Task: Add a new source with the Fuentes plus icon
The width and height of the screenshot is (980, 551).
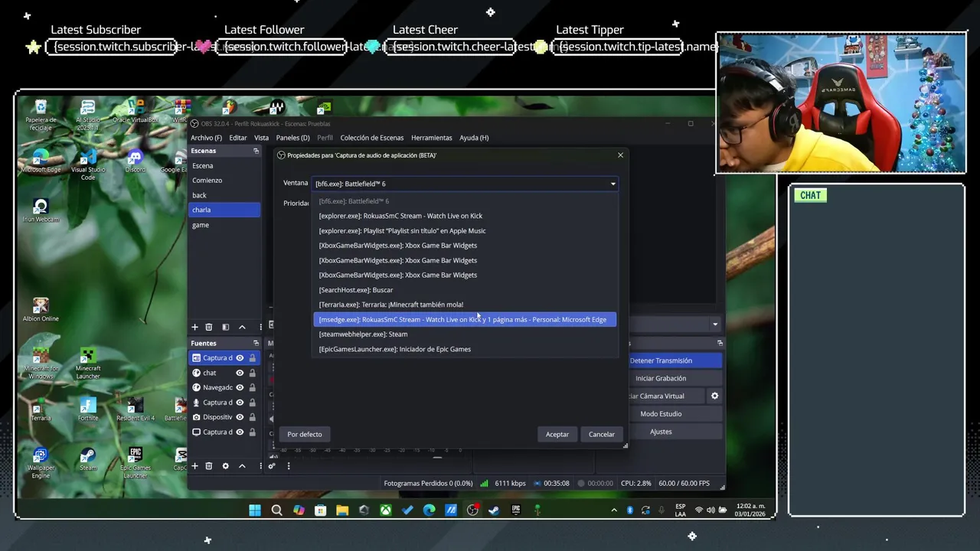Action: 194,465
